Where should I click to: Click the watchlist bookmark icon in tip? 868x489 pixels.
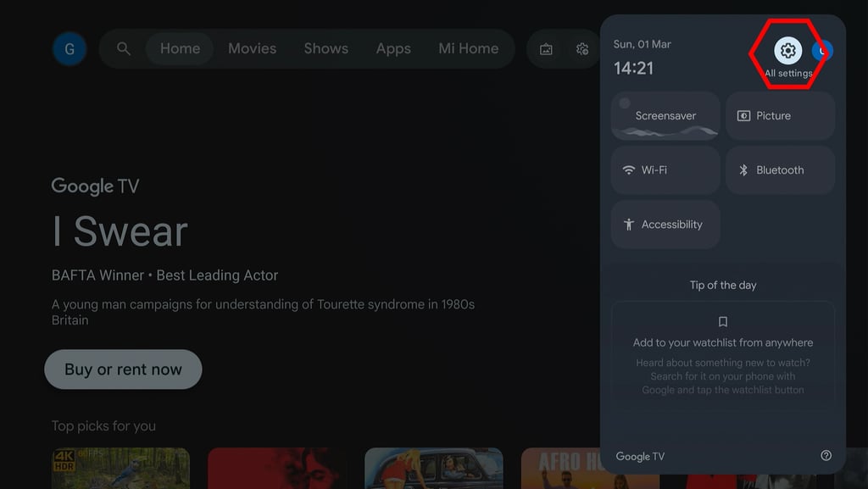(722, 321)
